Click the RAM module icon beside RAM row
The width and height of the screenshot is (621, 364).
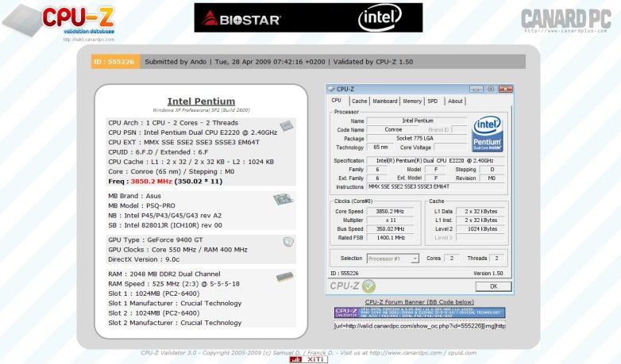285,277
